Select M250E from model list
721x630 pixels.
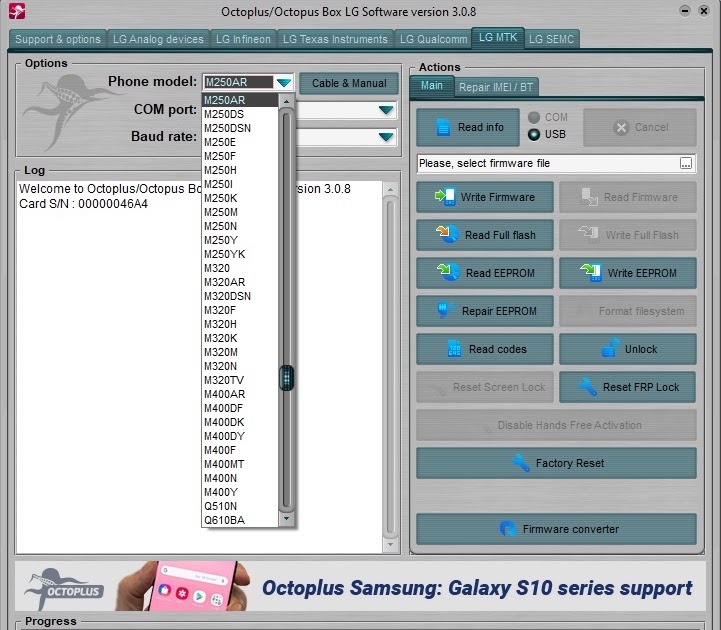(x=240, y=142)
